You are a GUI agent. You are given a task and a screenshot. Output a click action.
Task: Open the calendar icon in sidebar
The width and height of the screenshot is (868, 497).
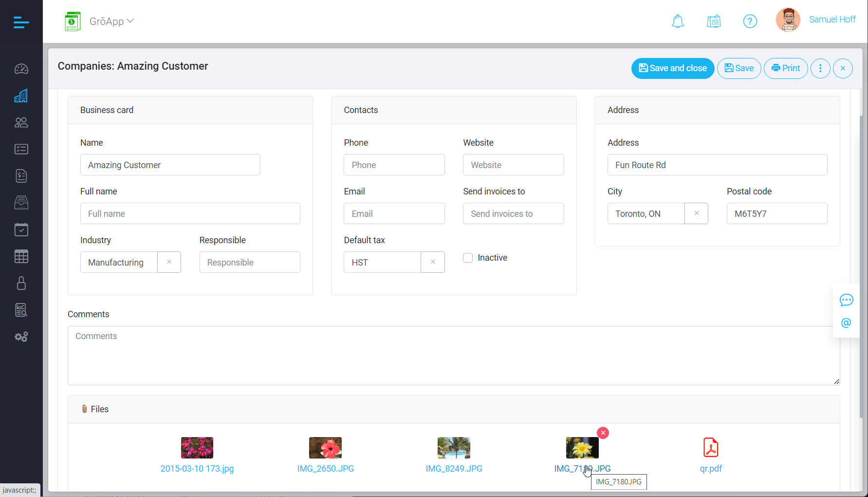tap(21, 229)
